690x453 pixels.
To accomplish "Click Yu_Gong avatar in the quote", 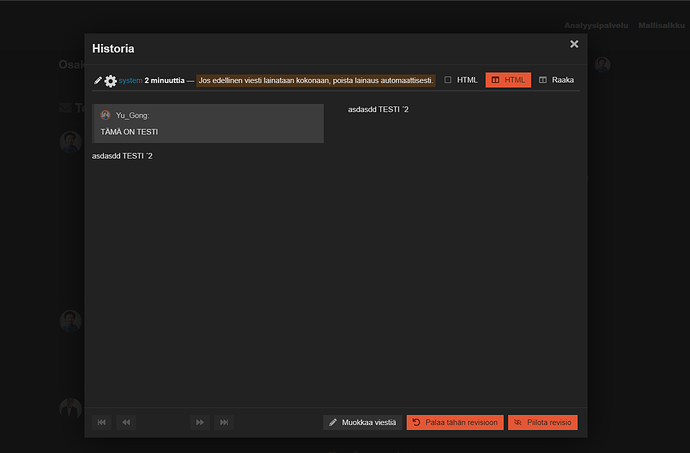I will [105, 115].
